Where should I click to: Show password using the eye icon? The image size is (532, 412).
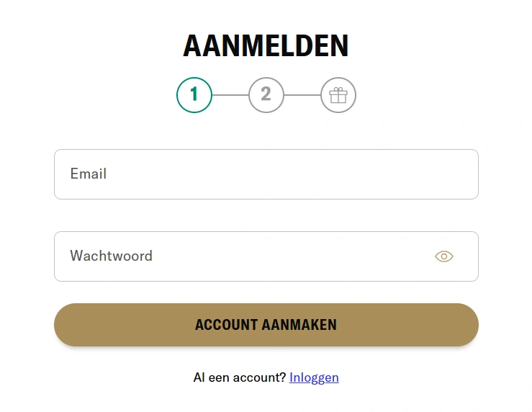click(444, 256)
